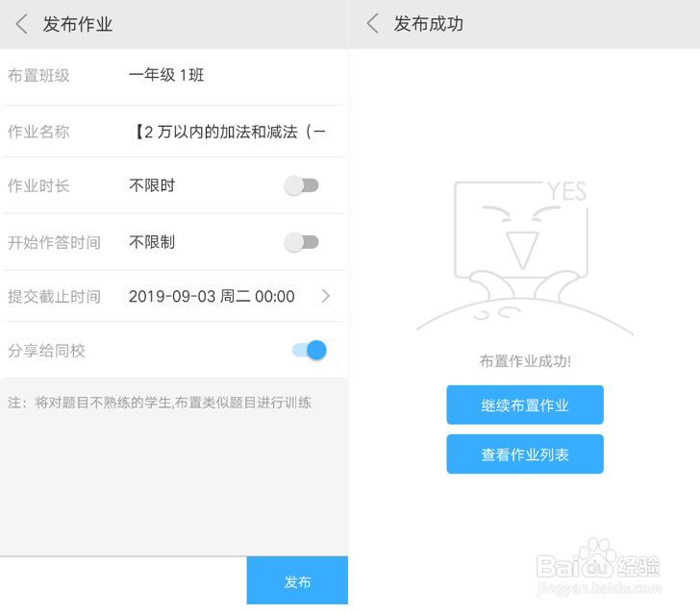Toggle the 开始作答时间 switch
Image resolution: width=700 pixels, height=613 pixels.
click(x=302, y=242)
